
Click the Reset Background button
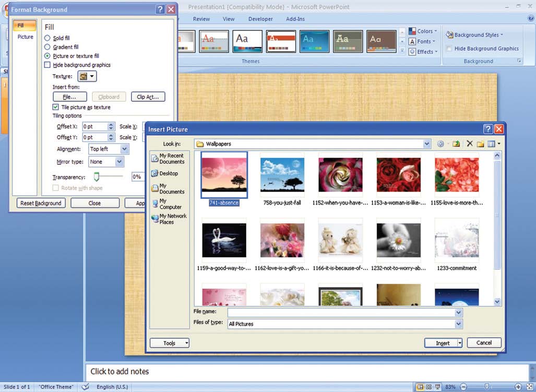pyautogui.click(x=40, y=203)
